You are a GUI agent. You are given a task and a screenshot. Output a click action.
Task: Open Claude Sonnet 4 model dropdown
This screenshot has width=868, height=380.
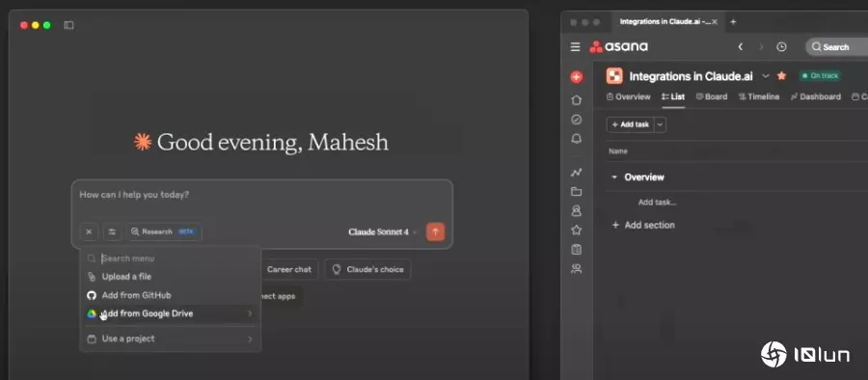(x=382, y=232)
